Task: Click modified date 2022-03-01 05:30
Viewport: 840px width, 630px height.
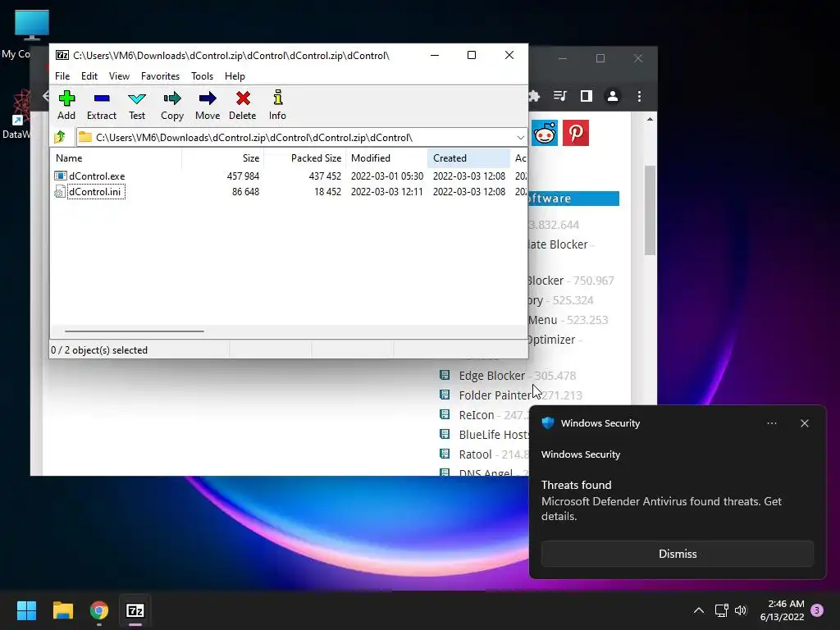Action: [387, 176]
